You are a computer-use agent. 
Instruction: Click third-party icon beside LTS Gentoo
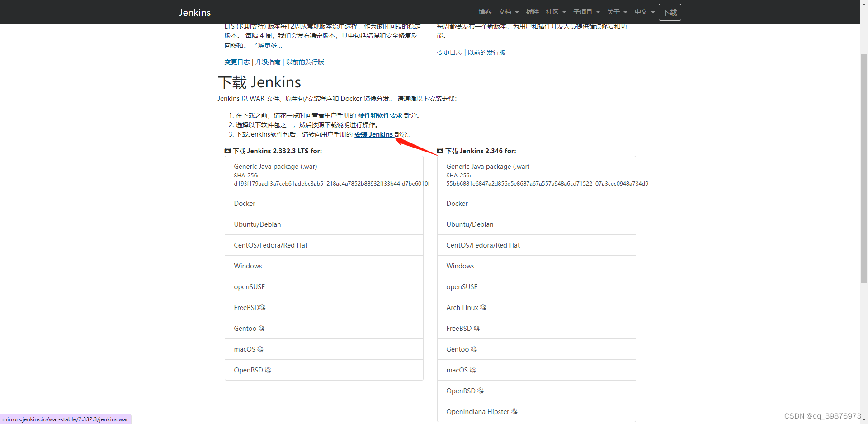(x=261, y=328)
